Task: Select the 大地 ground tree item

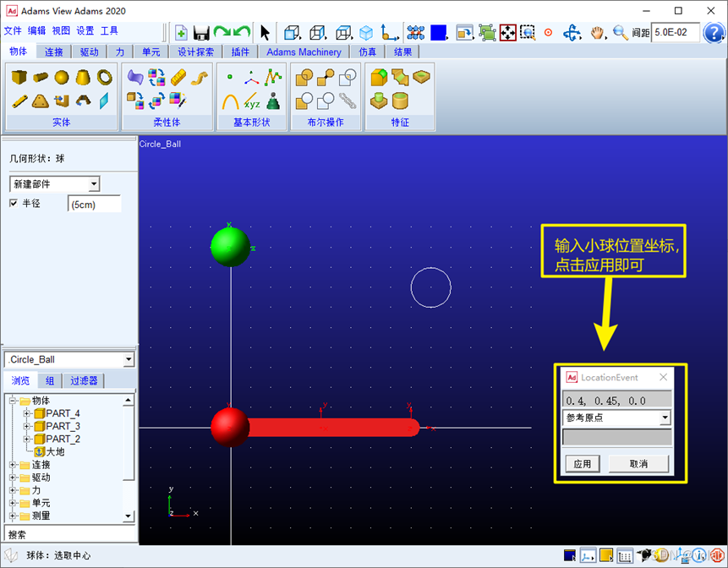Action: click(x=50, y=451)
